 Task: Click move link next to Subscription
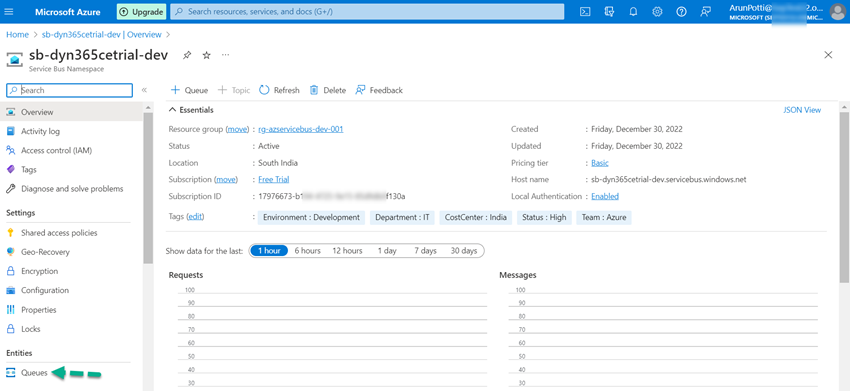point(226,180)
